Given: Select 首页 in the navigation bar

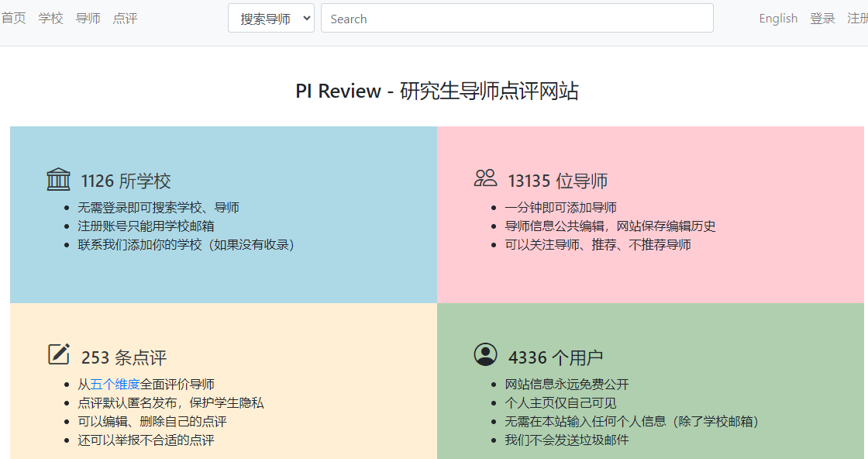Looking at the screenshot, I should pos(13,17).
